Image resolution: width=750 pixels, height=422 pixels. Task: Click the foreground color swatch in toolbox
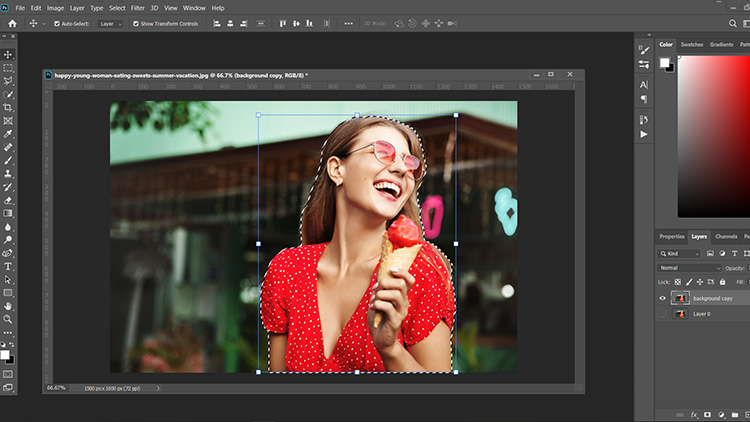pyautogui.click(x=5, y=355)
